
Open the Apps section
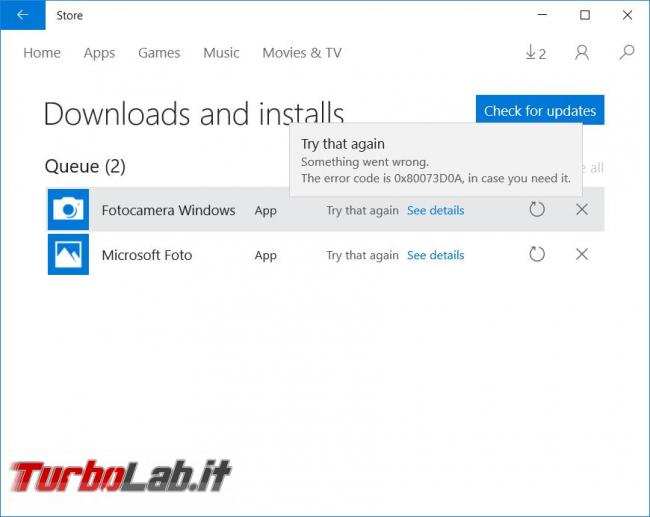click(x=99, y=53)
